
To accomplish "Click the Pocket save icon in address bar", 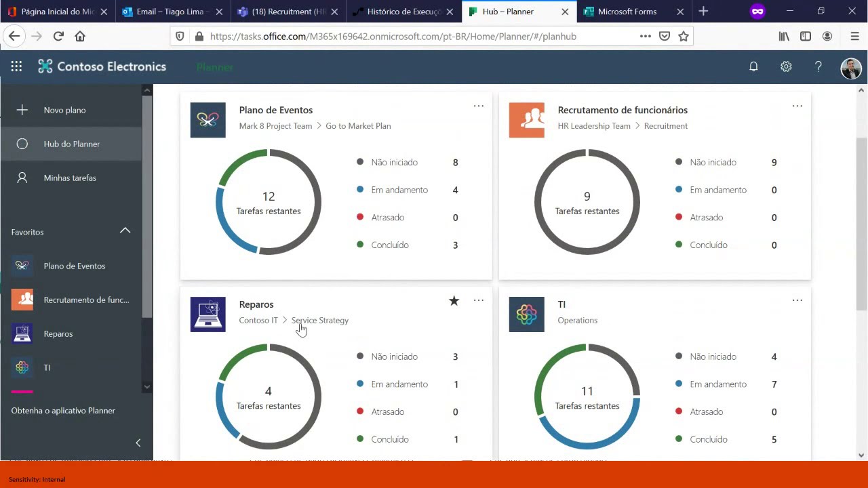I will [665, 37].
